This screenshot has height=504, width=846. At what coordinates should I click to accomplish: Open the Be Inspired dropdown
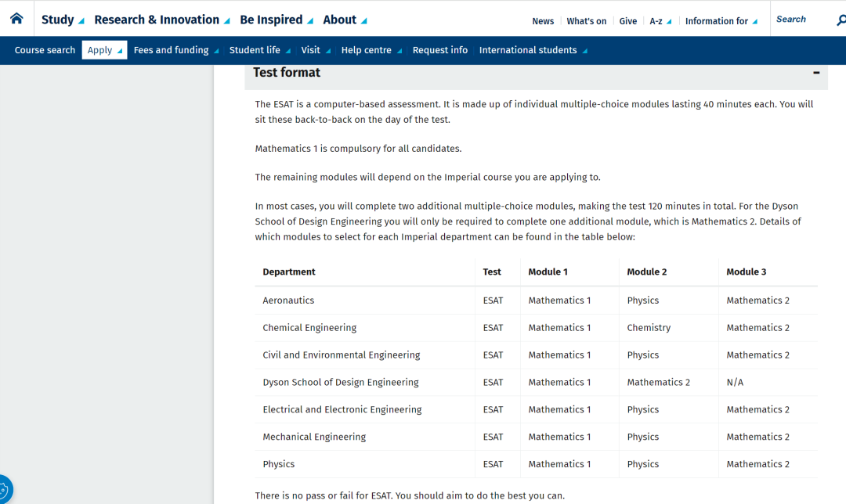click(x=277, y=20)
